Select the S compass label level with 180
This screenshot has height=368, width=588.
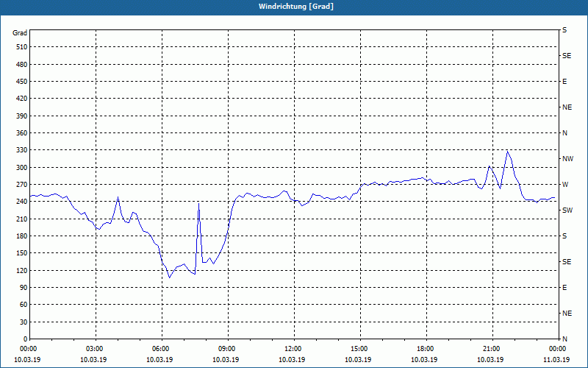pos(564,236)
